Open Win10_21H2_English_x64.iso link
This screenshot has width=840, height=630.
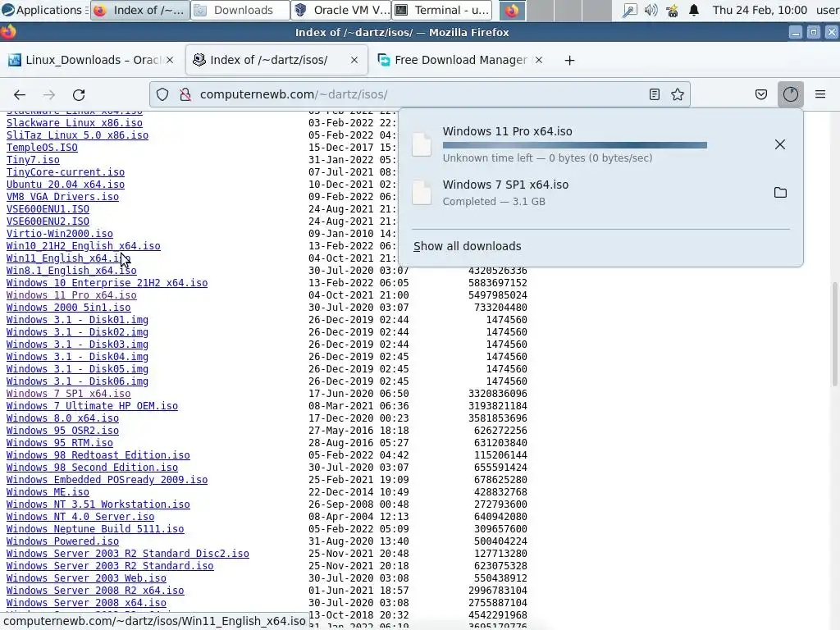click(84, 246)
